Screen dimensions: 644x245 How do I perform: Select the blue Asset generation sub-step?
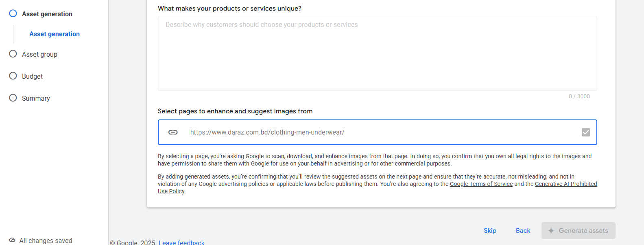(x=55, y=34)
